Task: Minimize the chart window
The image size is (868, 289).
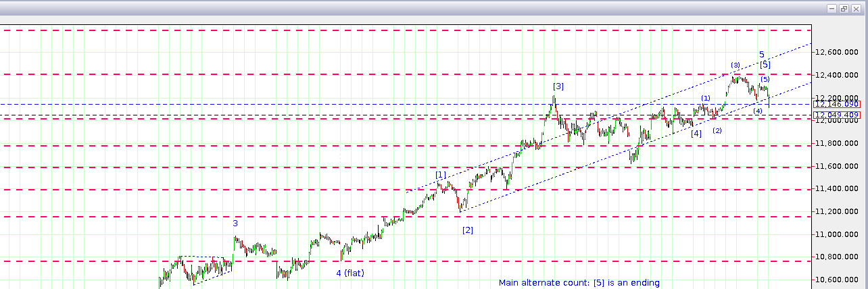Action: click(831, 9)
